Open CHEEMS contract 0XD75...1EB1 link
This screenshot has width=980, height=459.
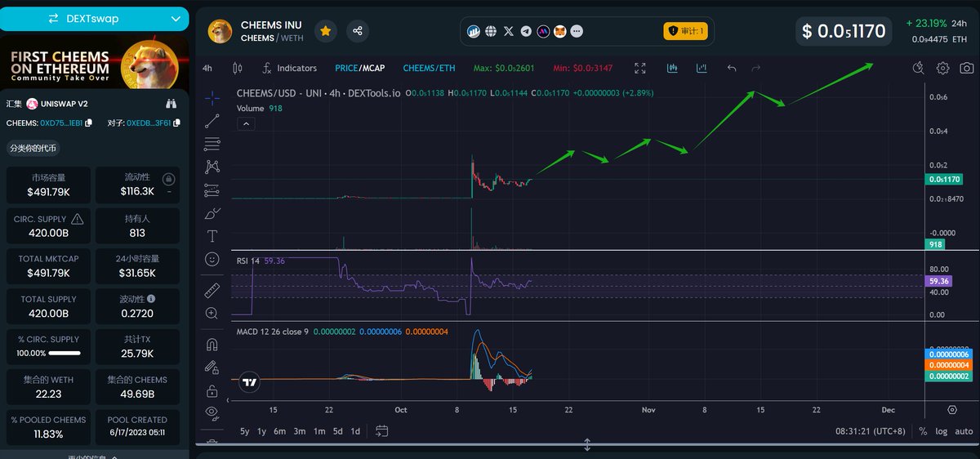(61, 123)
